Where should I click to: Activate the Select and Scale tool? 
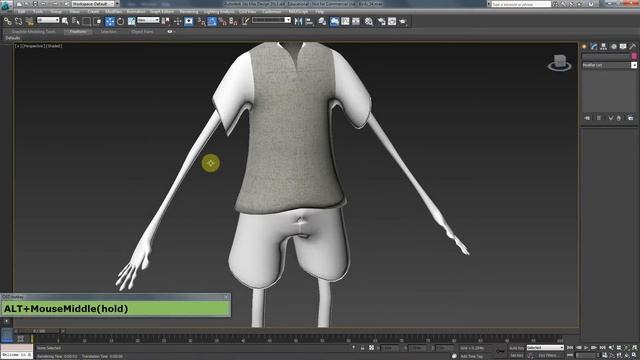[131, 21]
